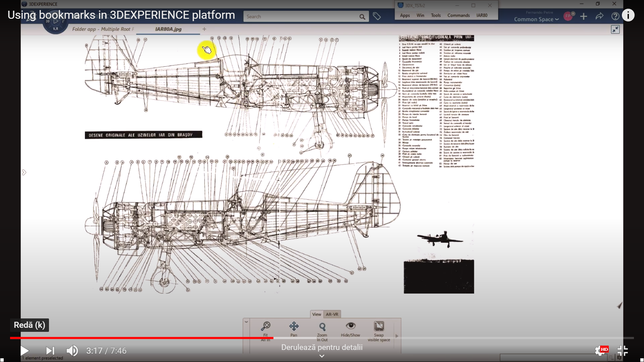Open the Tools menu in 3DX_TSTv2 window
Screen dimensions: 644x362
click(436, 15)
